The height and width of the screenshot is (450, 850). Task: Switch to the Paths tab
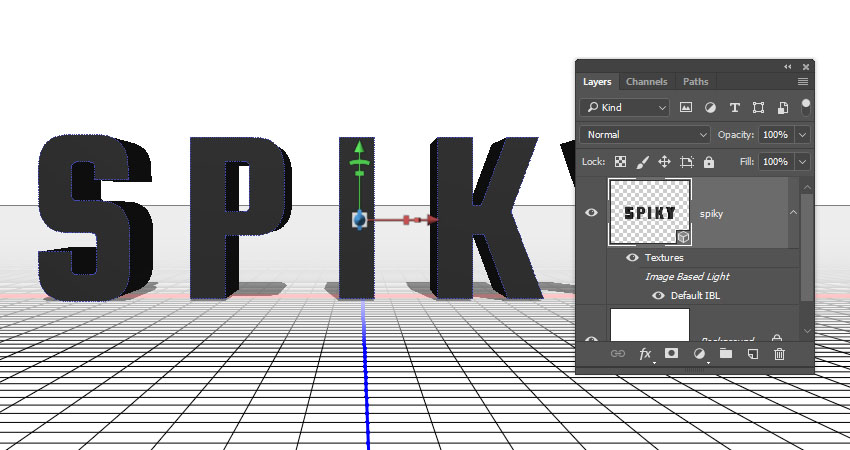(696, 82)
